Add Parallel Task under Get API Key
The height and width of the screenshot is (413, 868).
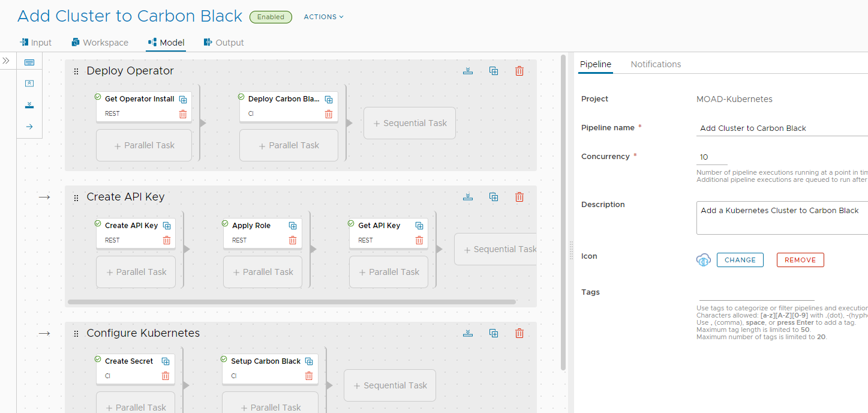[x=389, y=272]
